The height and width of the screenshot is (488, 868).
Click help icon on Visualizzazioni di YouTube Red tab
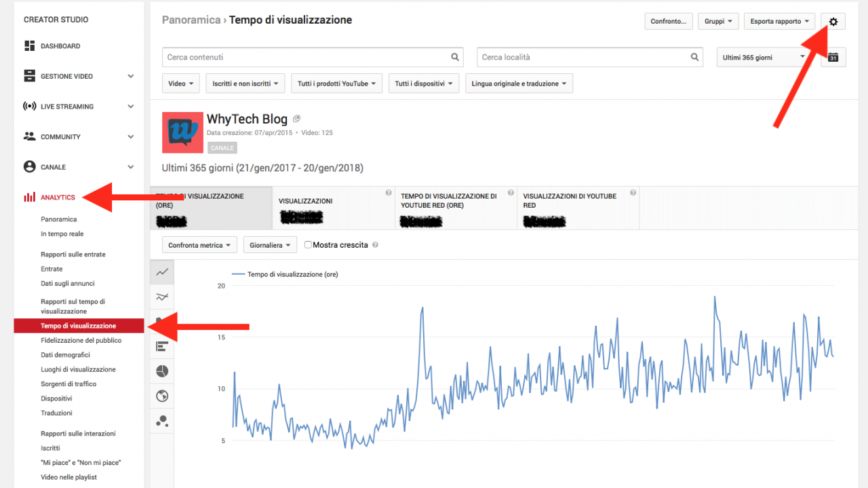pos(633,193)
